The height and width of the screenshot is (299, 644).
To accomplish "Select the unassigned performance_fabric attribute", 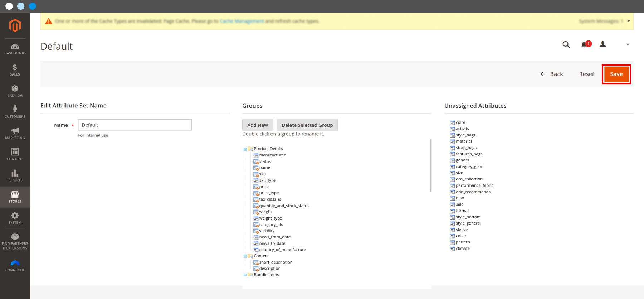I will click(x=474, y=186).
